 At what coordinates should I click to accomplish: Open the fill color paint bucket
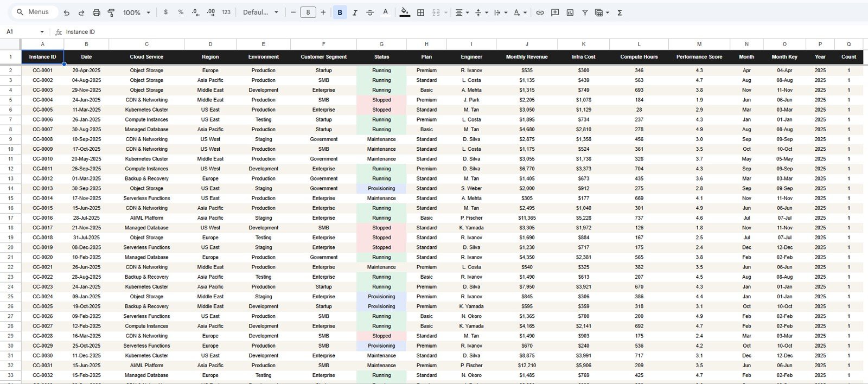[x=405, y=12]
